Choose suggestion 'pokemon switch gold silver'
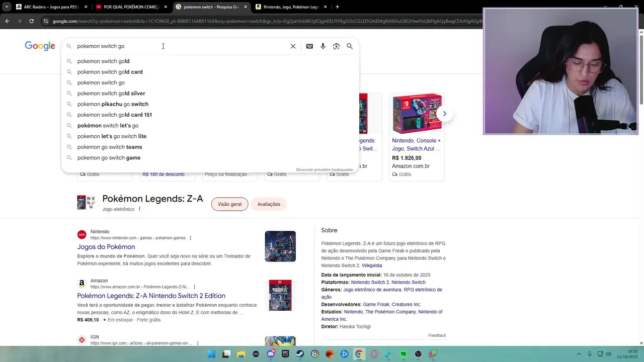The width and height of the screenshot is (644, 362). pyautogui.click(x=210, y=94)
